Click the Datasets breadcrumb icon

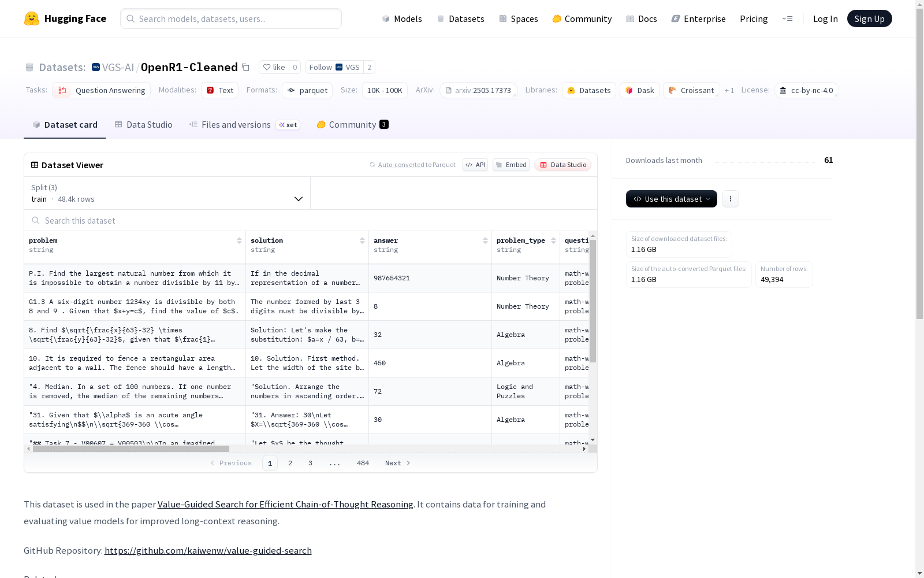coord(29,67)
